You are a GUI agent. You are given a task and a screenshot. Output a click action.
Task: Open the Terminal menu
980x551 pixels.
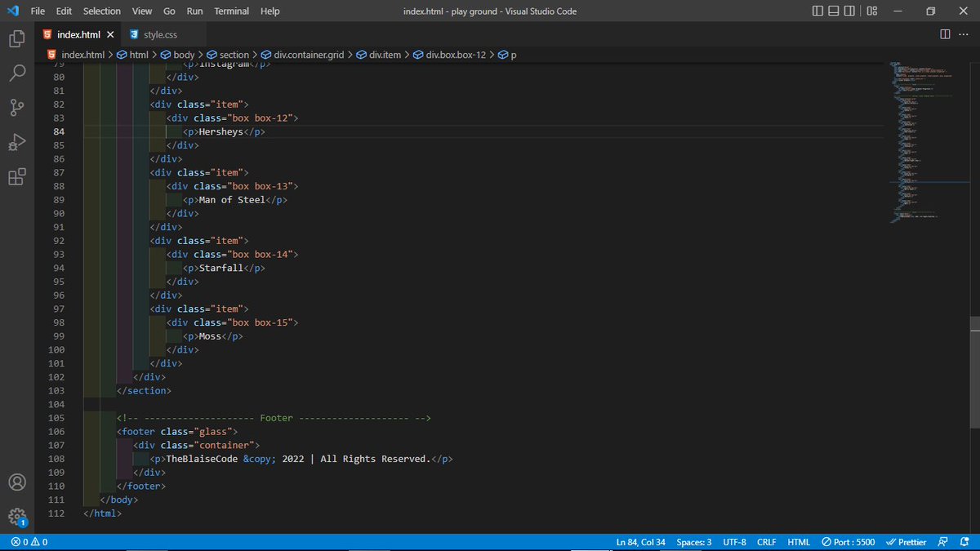[233, 11]
